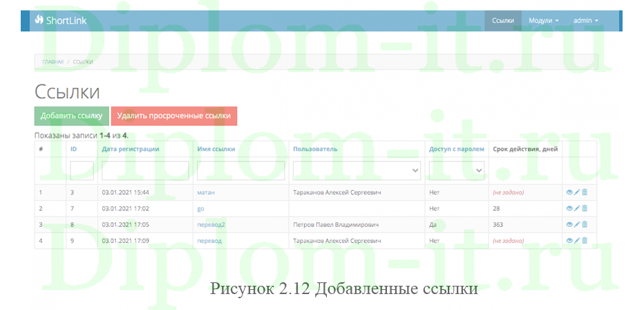Viewport: 644px width, 310px height.
Task: Open the Доступ с паролем filter dropdown
Action: (457, 170)
